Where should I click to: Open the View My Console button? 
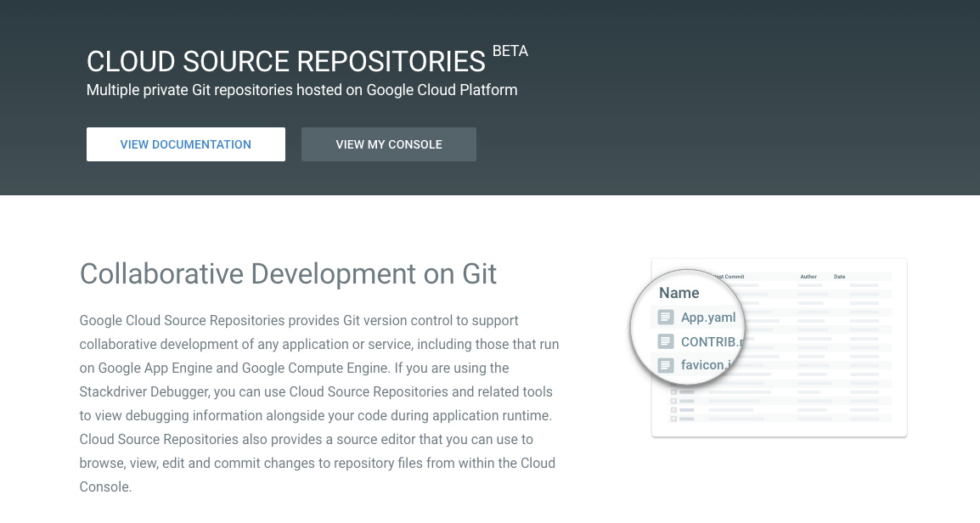coord(389,144)
